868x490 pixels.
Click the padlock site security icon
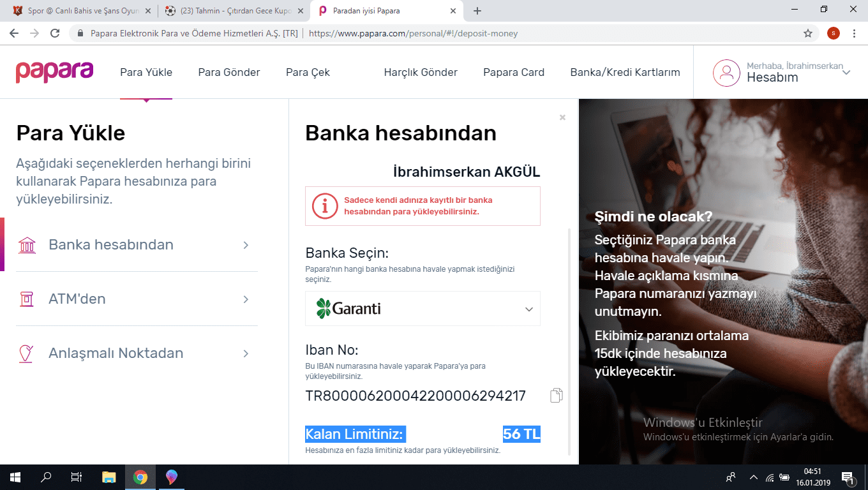coord(80,33)
